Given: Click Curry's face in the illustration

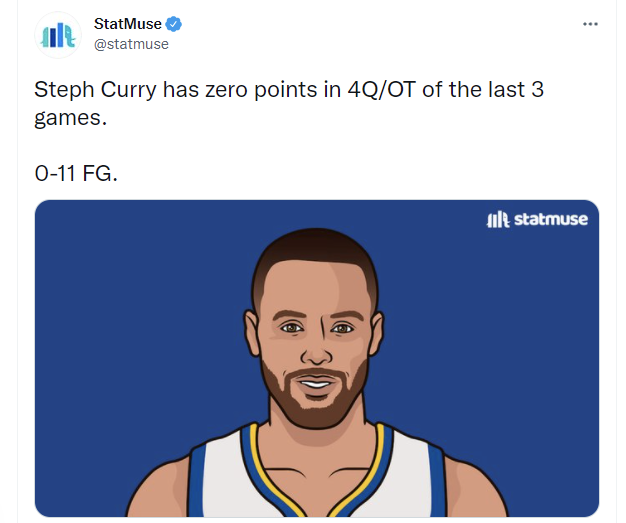Looking at the screenshot, I should pyautogui.click(x=316, y=340).
